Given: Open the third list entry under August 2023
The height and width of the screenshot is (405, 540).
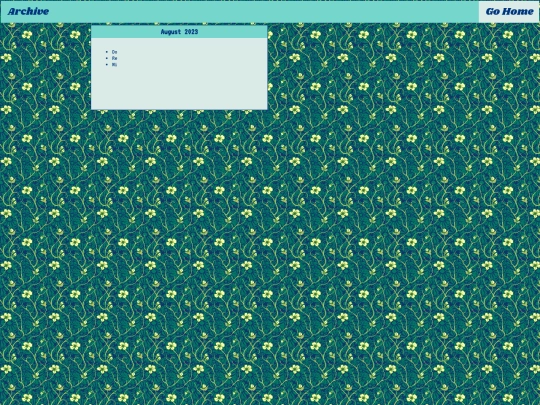Looking at the screenshot, I should click(x=114, y=64).
